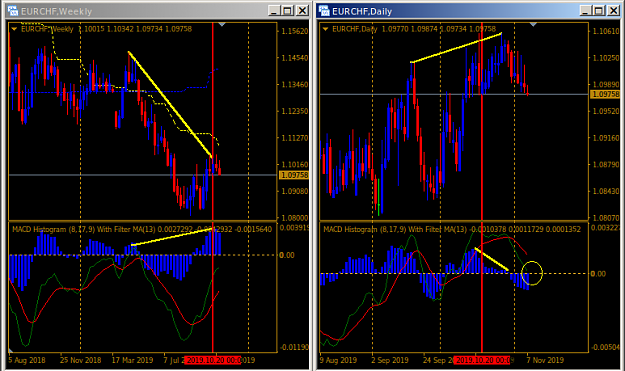Viewport: 625px width, 371px height.
Task: Click the 7 Nov 2019 date on Daily axis
Action: 545,360
